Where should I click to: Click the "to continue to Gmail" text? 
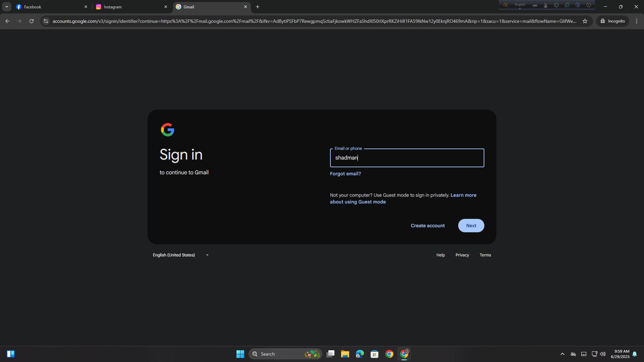tap(184, 173)
